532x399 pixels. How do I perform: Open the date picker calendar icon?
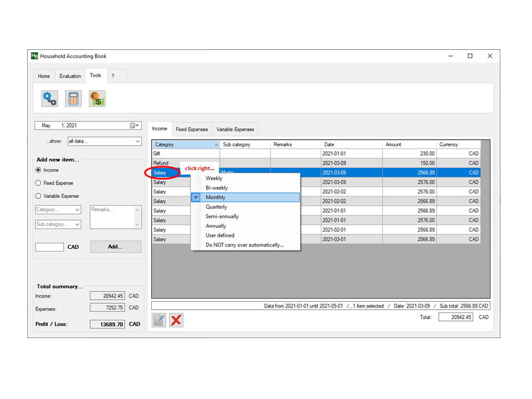[134, 126]
